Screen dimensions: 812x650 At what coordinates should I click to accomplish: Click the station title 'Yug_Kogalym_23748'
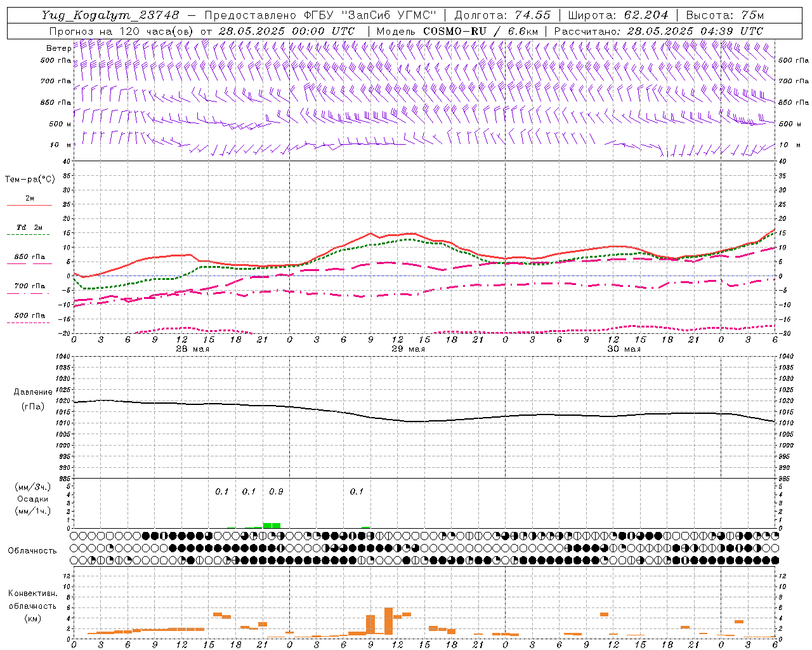[x=110, y=15]
